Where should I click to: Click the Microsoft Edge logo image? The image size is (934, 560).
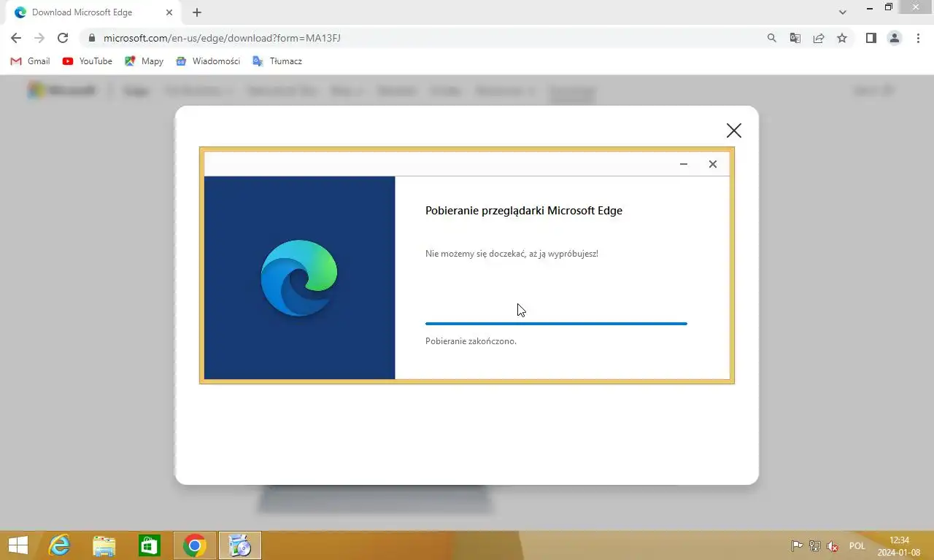pyautogui.click(x=299, y=278)
